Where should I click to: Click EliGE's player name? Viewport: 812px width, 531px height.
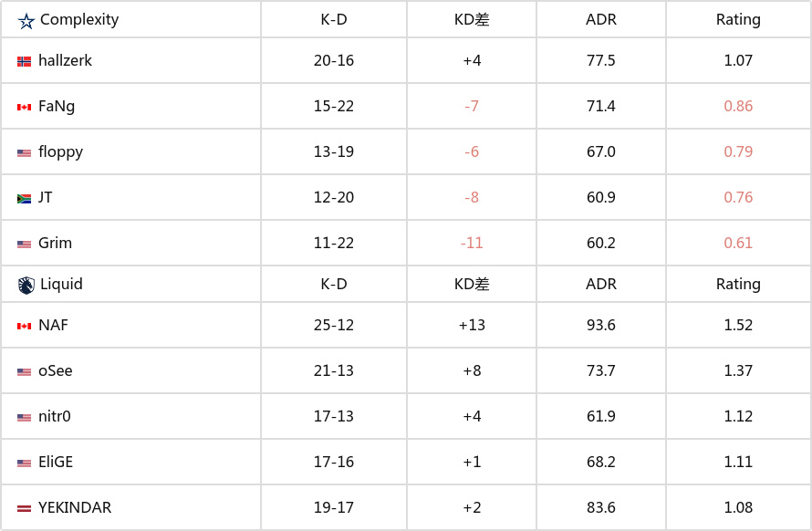[56, 462]
